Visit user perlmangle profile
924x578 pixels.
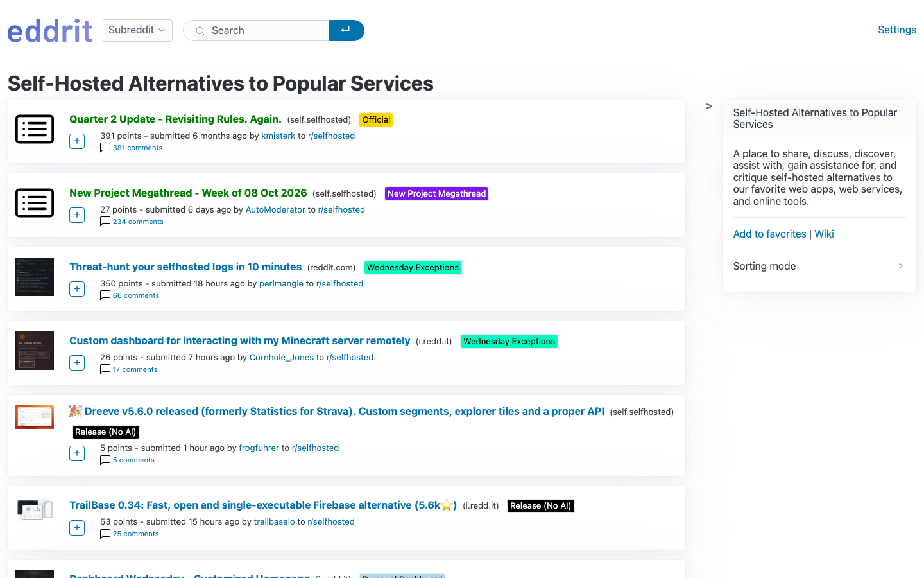click(x=281, y=283)
